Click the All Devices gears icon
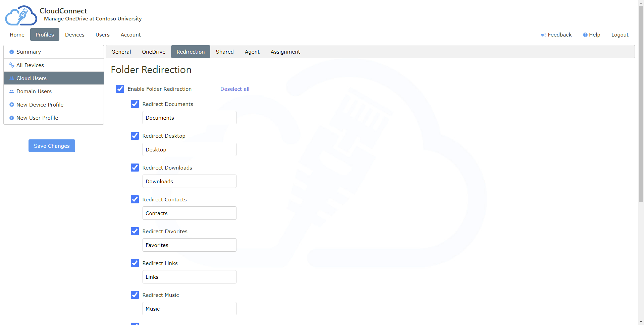This screenshot has width=644, height=325. (x=12, y=65)
